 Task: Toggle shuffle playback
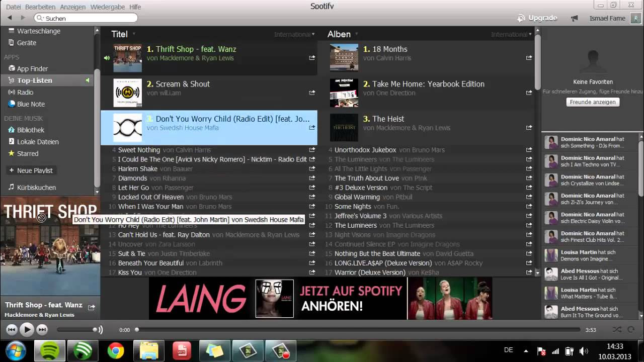coord(617,330)
